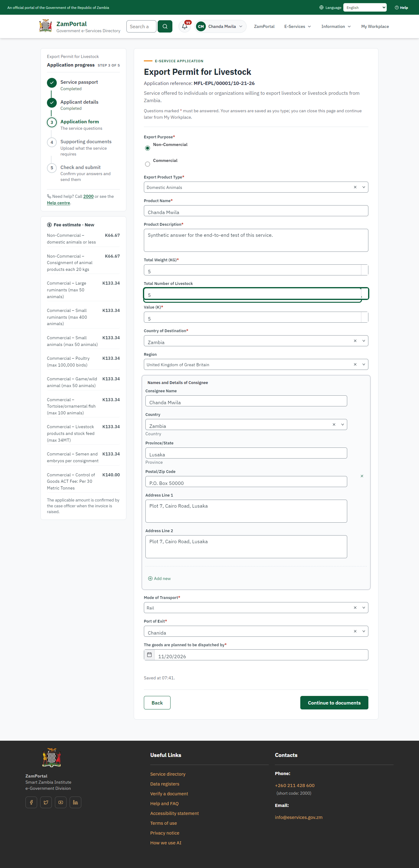Viewport: 419px width, 868px height.
Task: Expand the E-Services menu
Action: click(297, 26)
